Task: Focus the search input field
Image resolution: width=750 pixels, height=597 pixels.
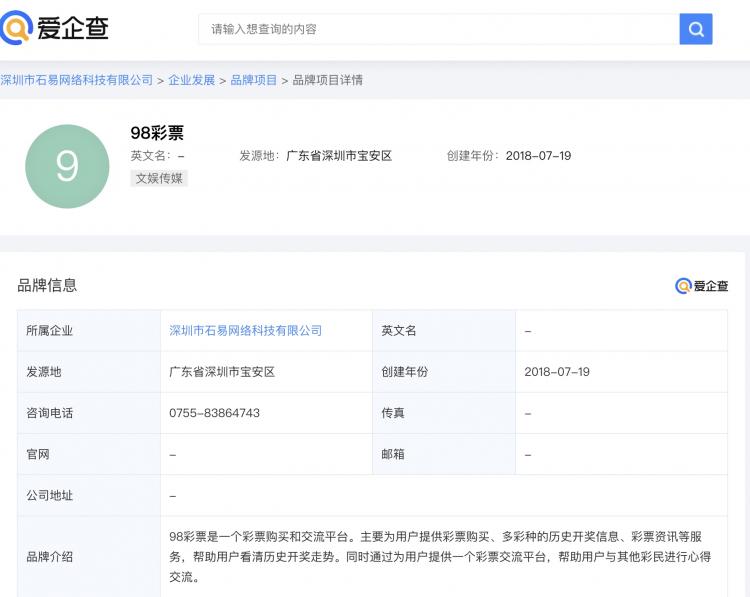Action: click(x=440, y=29)
